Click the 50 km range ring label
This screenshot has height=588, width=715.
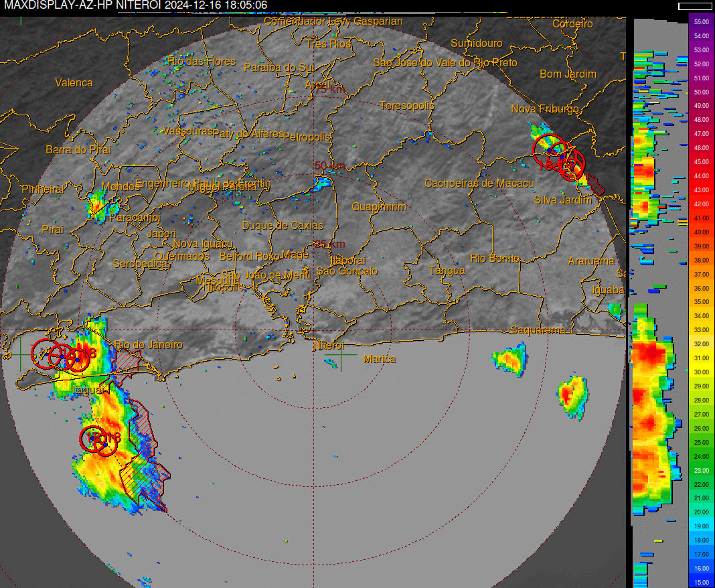tap(329, 165)
